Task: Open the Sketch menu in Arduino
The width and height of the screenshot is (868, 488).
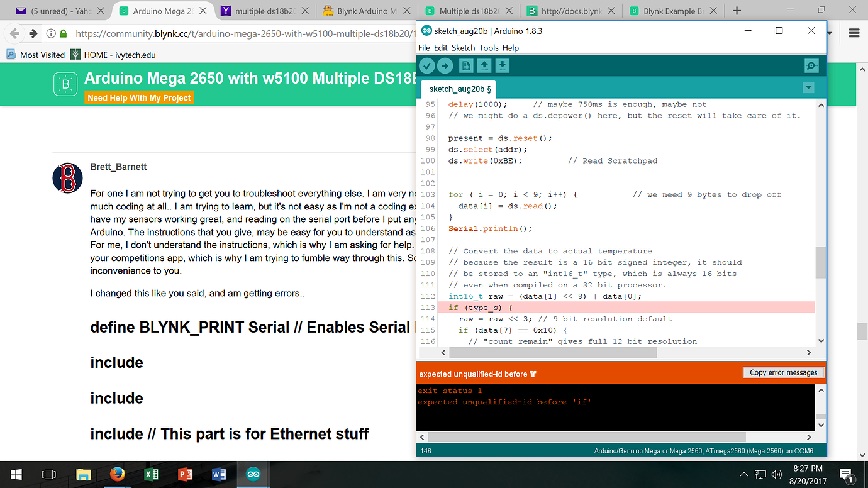Action: [463, 48]
